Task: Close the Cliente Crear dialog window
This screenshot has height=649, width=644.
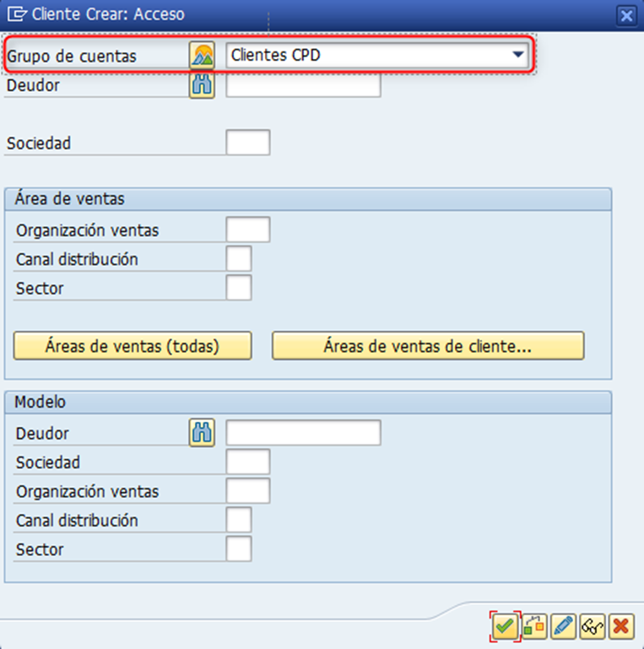Action: point(626,16)
